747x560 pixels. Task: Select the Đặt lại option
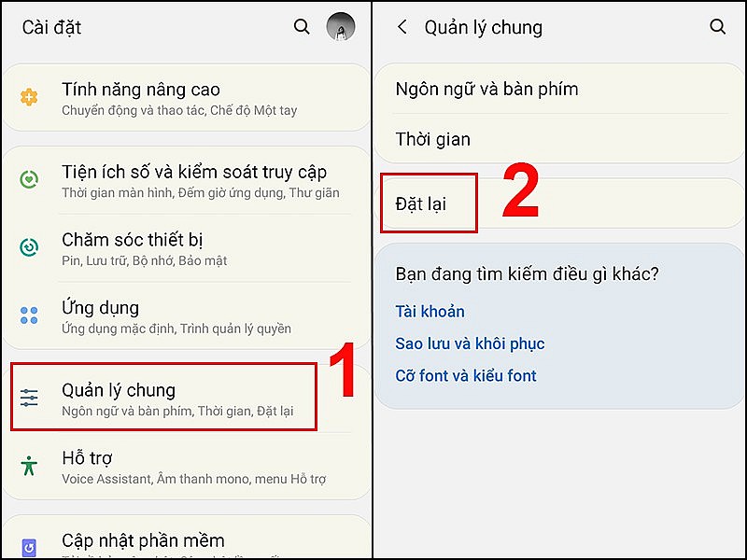click(x=559, y=203)
